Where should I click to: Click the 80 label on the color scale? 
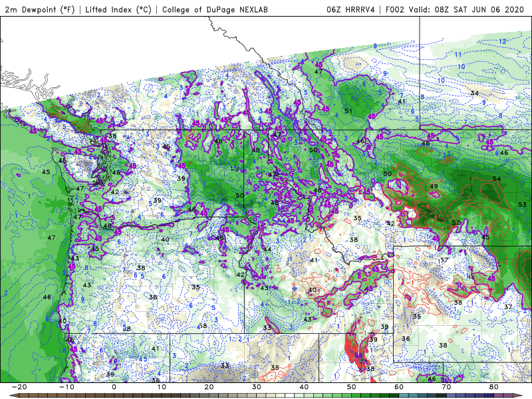pyautogui.click(x=494, y=387)
